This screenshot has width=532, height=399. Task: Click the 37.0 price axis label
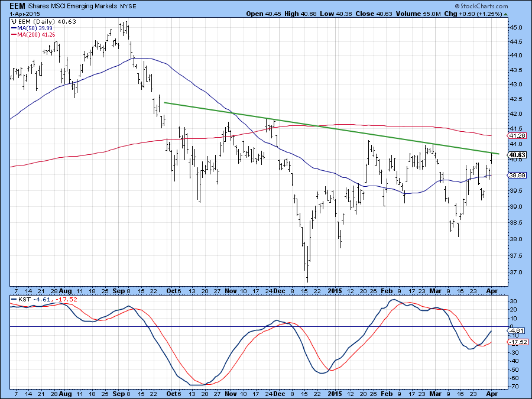pyautogui.click(x=515, y=272)
